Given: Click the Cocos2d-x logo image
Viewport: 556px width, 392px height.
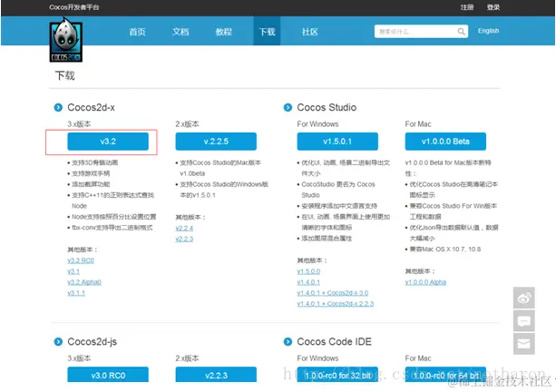Looking at the screenshot, I should click(x=66, y=40).
